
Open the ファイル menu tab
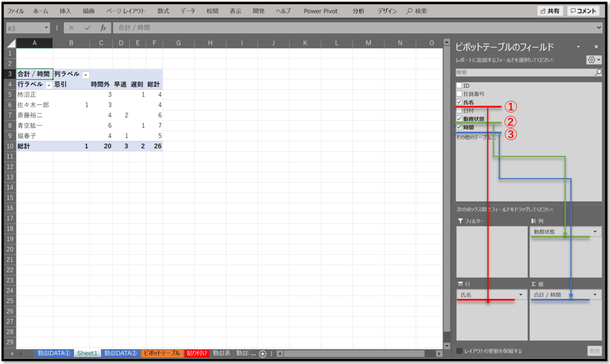point(15,11)
